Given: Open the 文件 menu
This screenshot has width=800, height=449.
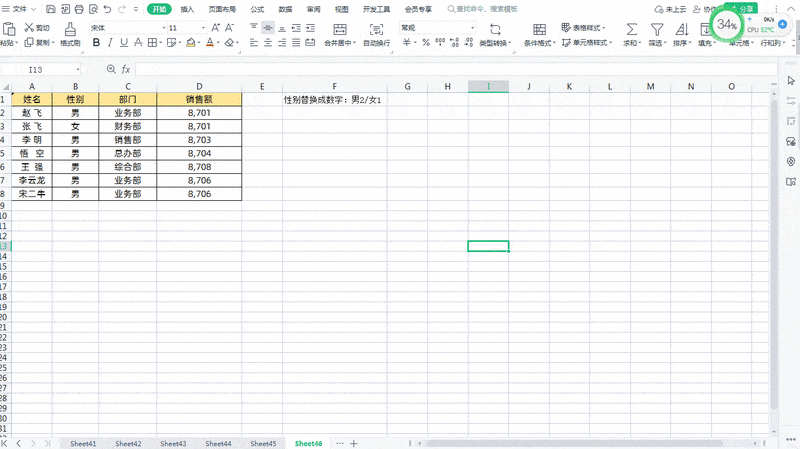Looking at the screenshot, I should 19,9.
